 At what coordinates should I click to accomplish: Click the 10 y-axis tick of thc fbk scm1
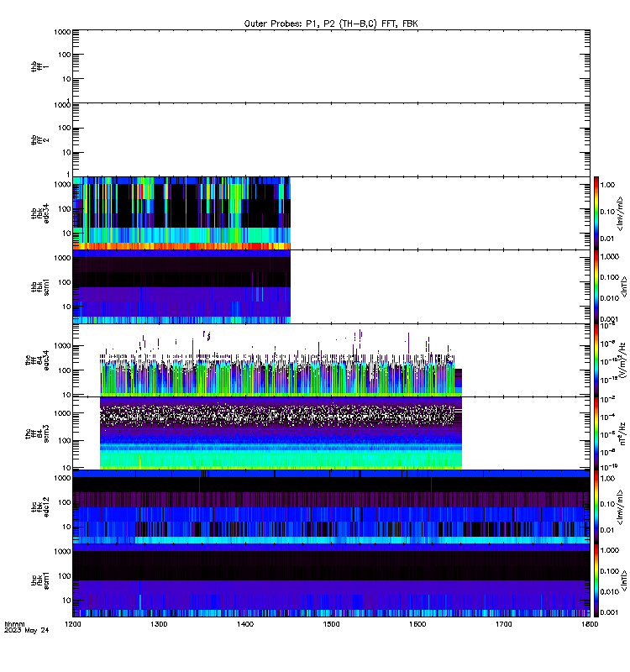(66, 600)
